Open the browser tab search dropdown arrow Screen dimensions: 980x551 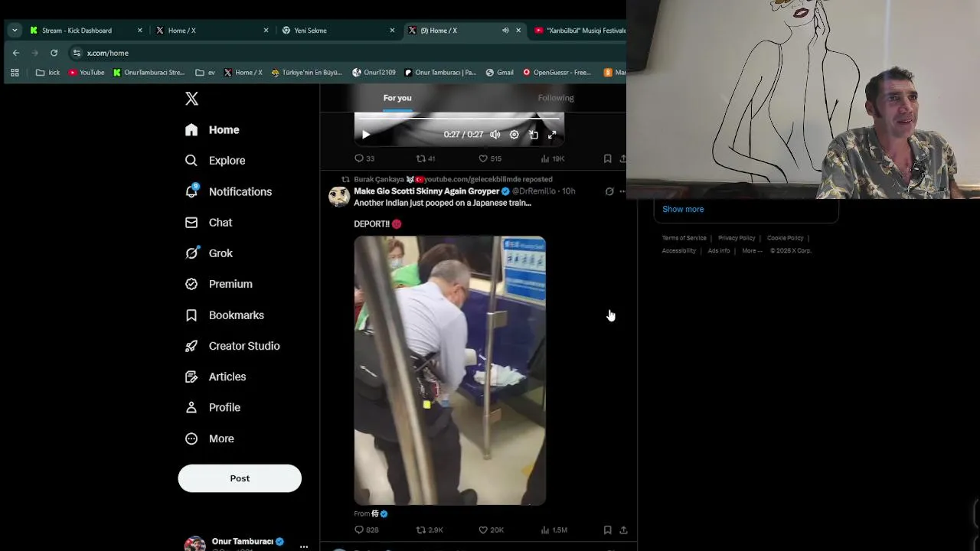click(x=15, y=31)
